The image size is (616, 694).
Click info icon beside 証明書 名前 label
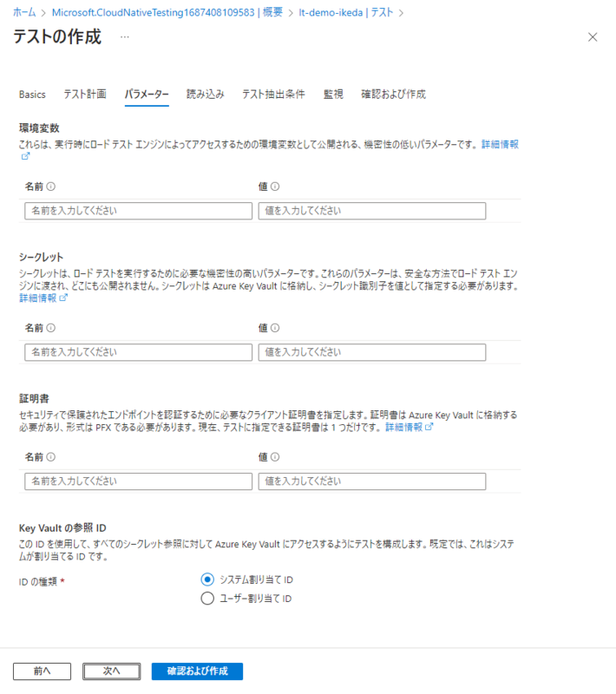click(x=51, y=457)
